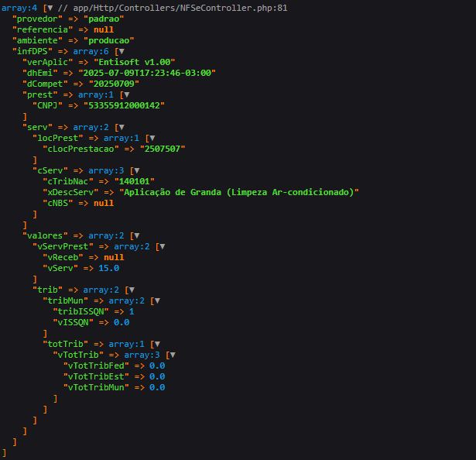This screenshot has width=476, height=460.
Task: Collapse the "cServ" array:3 arrow
Action: point(137,171)
